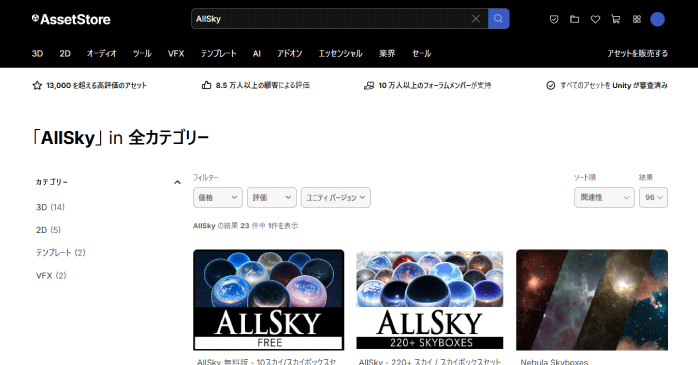Open the 96 results count dropdown

pos(653,197)
